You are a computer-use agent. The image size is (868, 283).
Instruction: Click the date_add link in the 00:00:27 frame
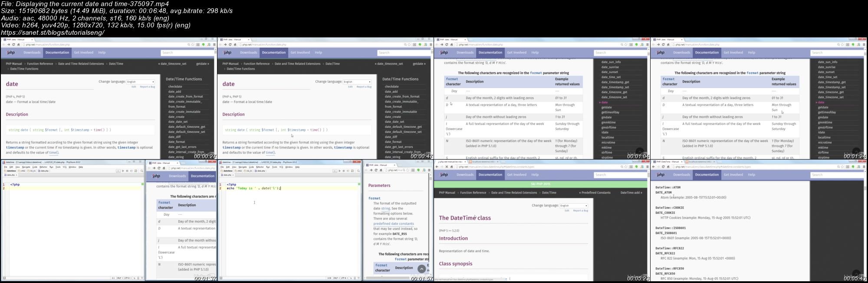[175, 92]
